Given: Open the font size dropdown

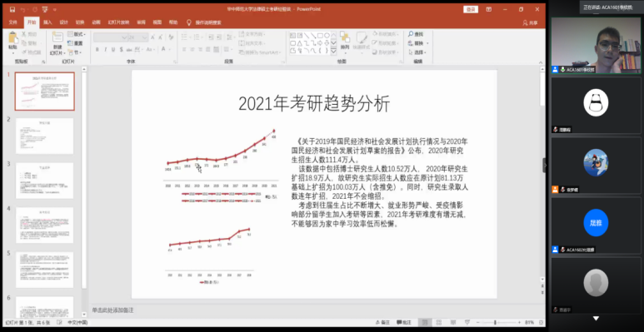Looking at the screenshot, I should tap(145, 37).
